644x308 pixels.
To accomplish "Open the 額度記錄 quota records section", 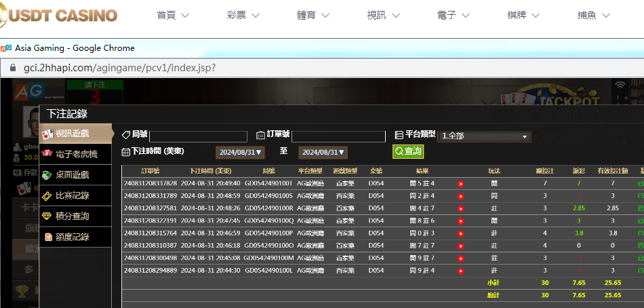I will click(x=72, y=237).
